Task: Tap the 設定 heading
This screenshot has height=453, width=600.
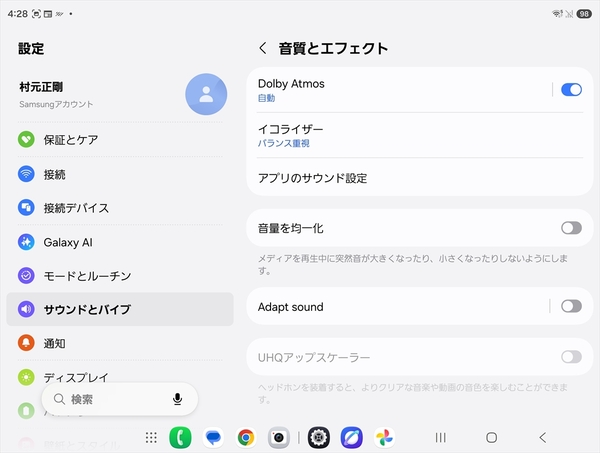Action: point(31,49)
